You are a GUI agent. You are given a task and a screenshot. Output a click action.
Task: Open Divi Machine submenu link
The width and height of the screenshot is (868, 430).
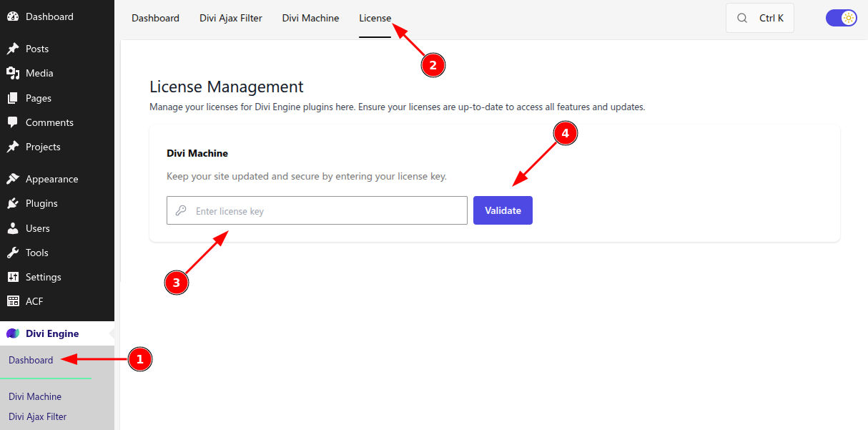tap(35, 396)
